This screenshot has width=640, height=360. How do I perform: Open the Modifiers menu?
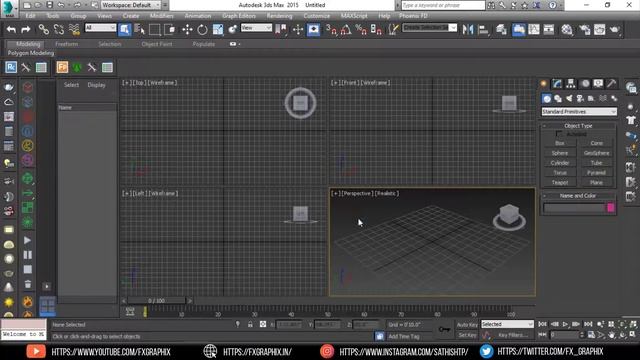coord(162,16)
